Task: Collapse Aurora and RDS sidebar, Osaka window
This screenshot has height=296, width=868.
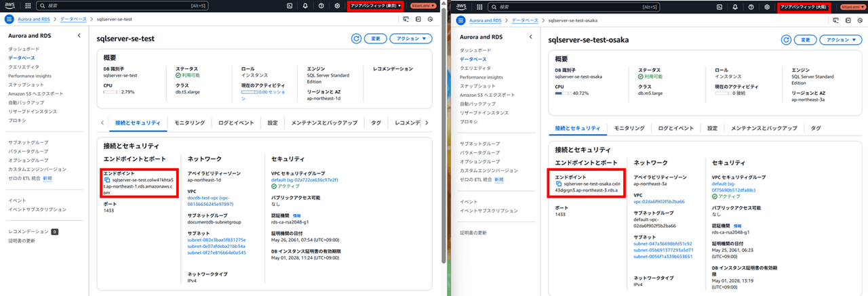Action: (530, 36)
